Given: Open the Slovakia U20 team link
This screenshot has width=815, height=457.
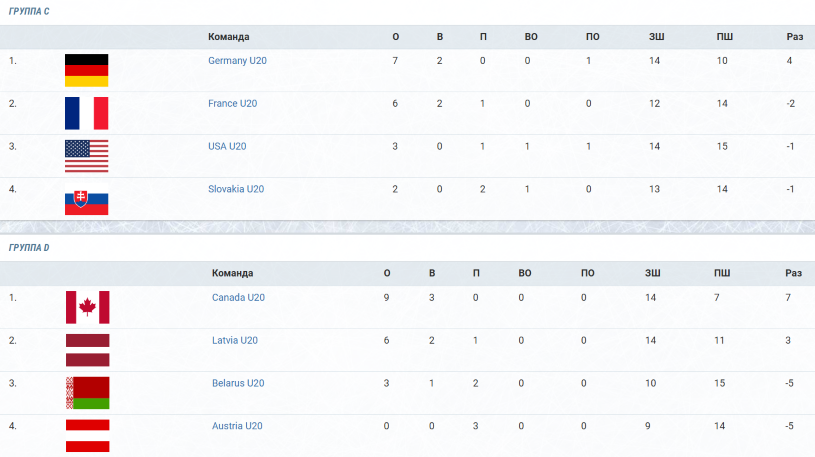Looking at the screenshot, I should [x=236, y=189].
